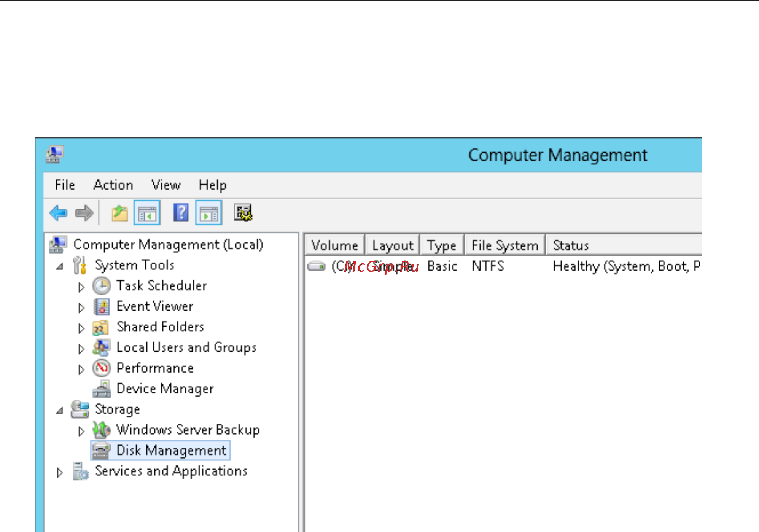
Task: Click the Settings toolbar icon with gear
Action: point(243,213)
